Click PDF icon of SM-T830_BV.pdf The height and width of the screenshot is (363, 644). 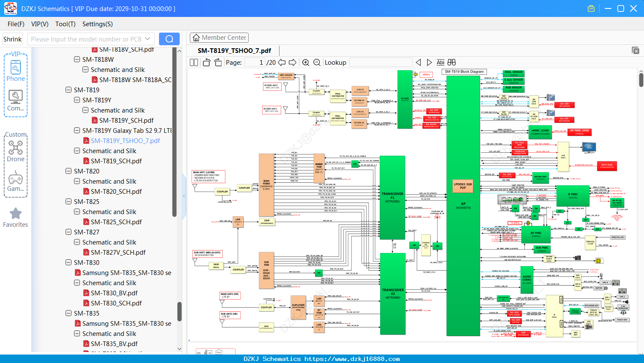pyautogui.click(x=86, y=293)
